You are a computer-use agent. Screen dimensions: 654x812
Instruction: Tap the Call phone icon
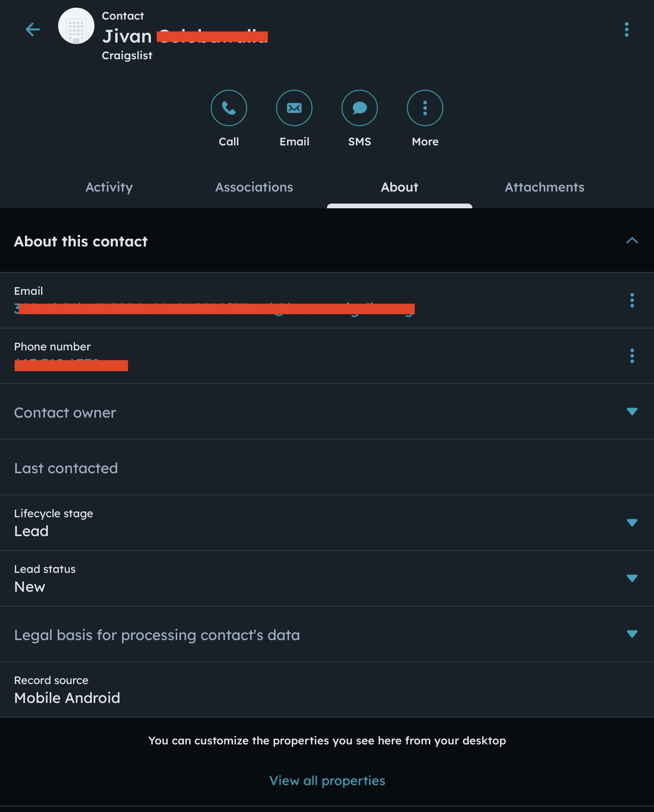tap(229, 108)
